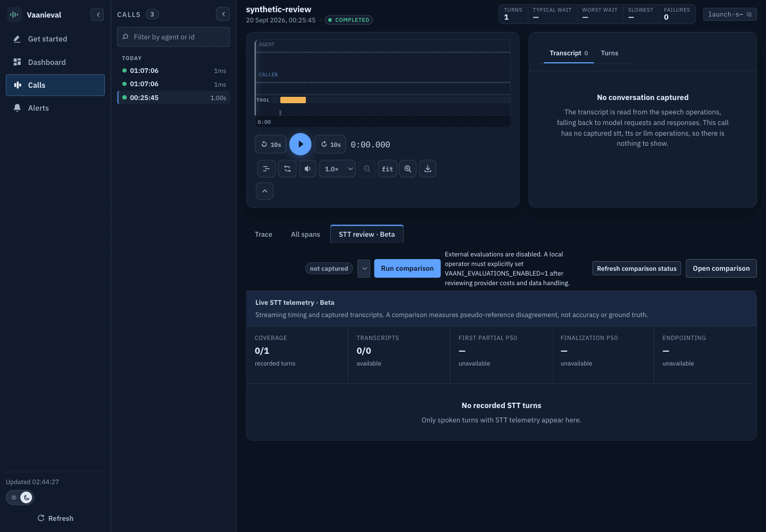Download the call recording

(x=428, y=169)
